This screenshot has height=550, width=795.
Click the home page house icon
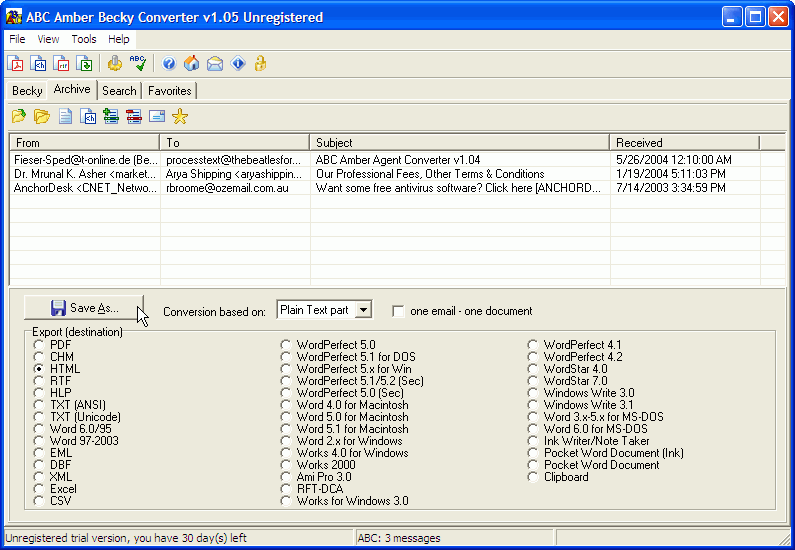click(x=192, y=63)
